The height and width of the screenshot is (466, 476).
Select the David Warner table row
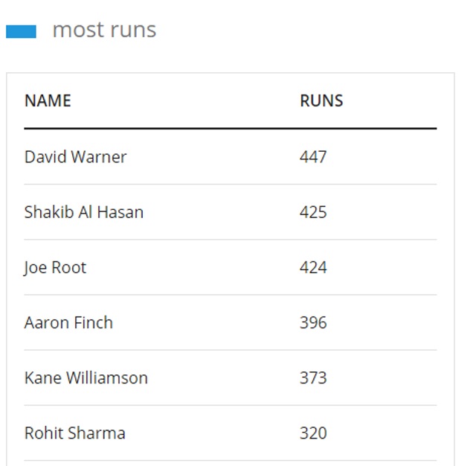[231, 157]
